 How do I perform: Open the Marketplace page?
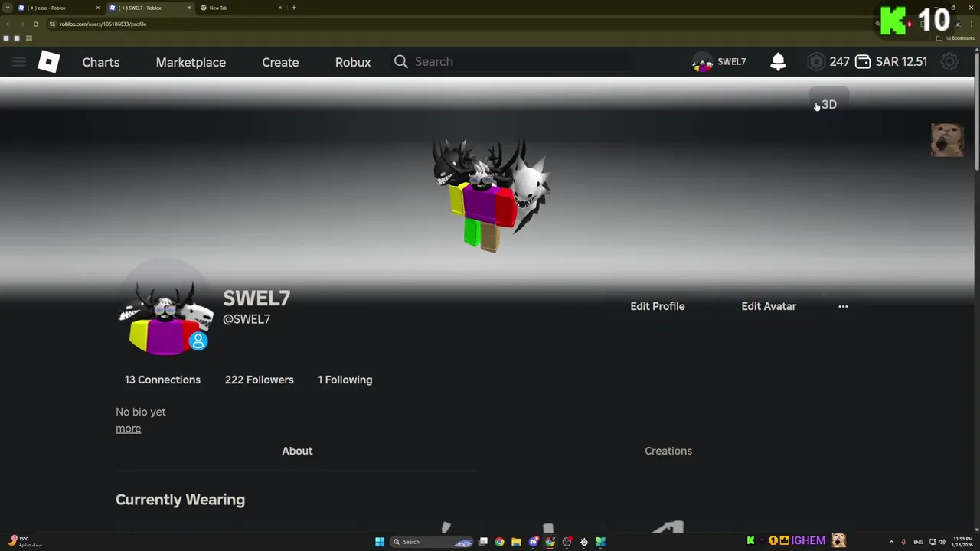pyautogui.click(x=191, y=62)
